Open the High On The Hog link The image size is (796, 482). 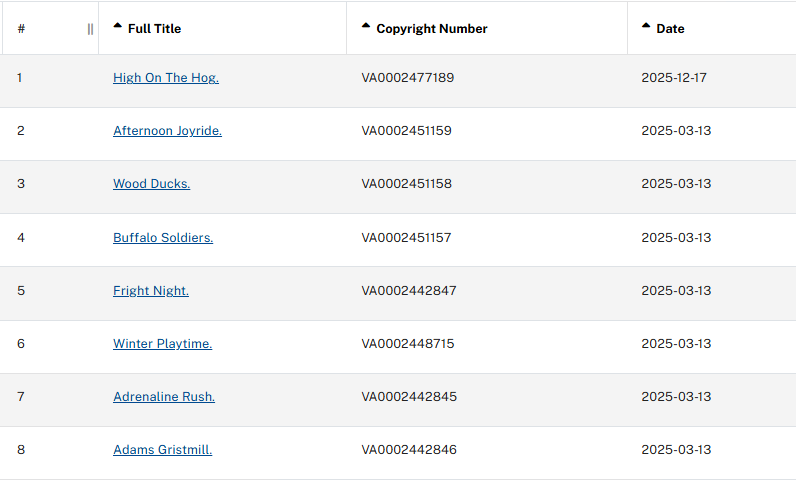(165, 78)
